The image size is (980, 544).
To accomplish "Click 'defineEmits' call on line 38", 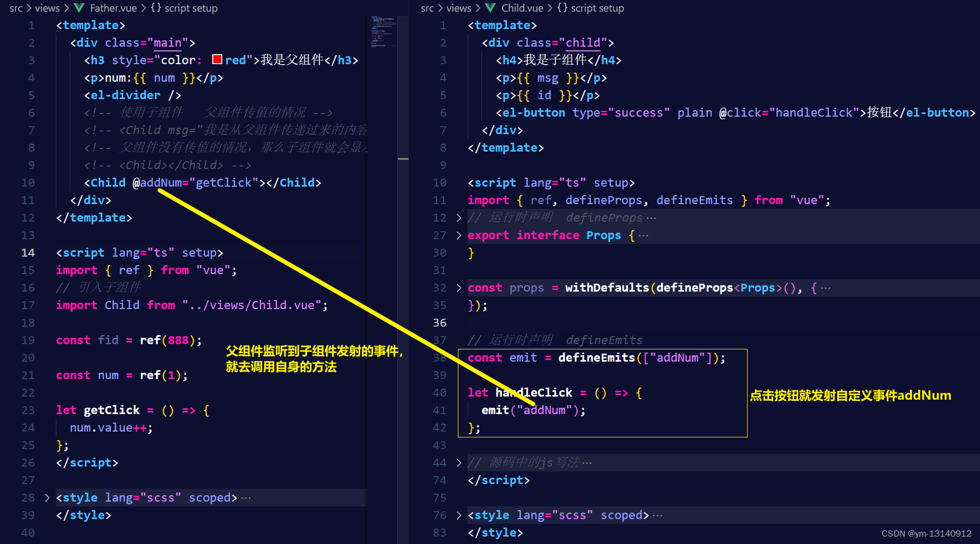I will tap(596, 357).
